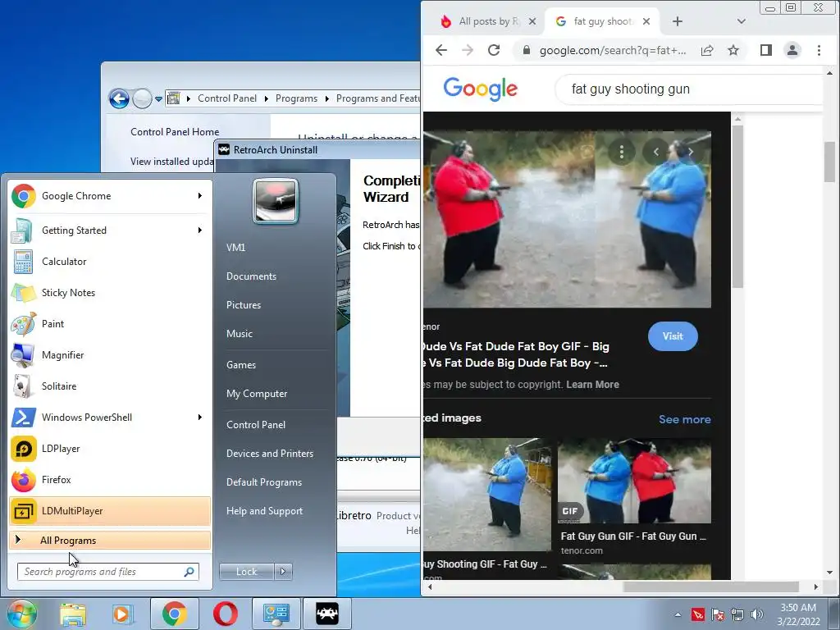Open Magnifier in Start menu
Viewport: 840px width, 630px height.
(x=110, y=354)
